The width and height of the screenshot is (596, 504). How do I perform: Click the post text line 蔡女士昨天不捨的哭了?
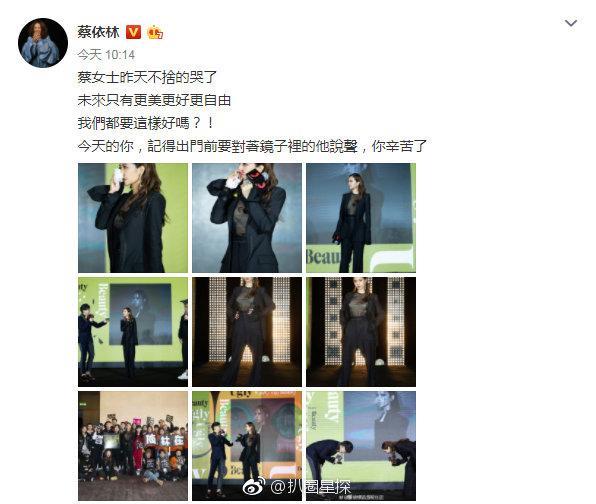pos(147,77)
